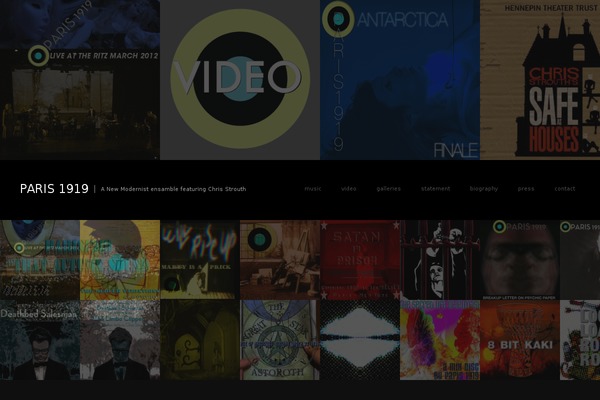Go to the galleries page
The image size is (600, 400).
coord(388,189)
